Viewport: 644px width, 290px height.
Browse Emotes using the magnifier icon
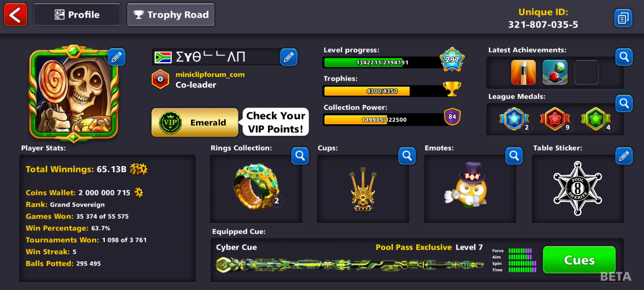(514, 156)
